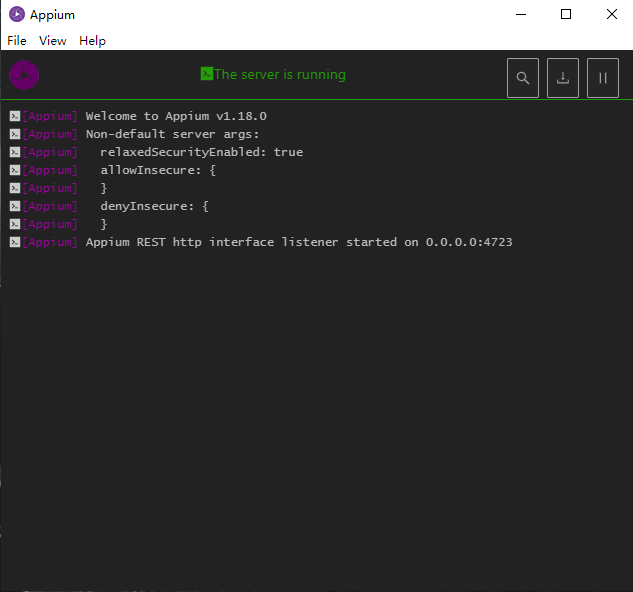Click "The server is running" status text
The width and height of the screenshot is (633, 592).
(280, 74)
